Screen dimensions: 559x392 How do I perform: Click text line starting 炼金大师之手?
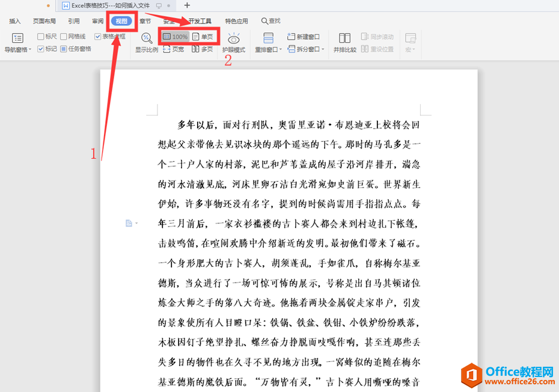pyautogui.click(x=289, y=303)
